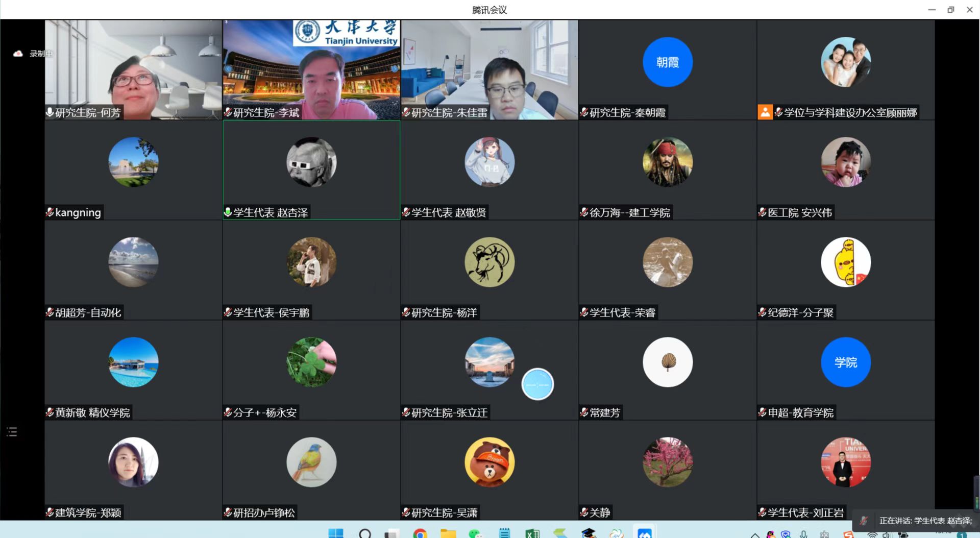980x538 pixels.
Task: Open the Windows Start menu
Action: (335, 533)
